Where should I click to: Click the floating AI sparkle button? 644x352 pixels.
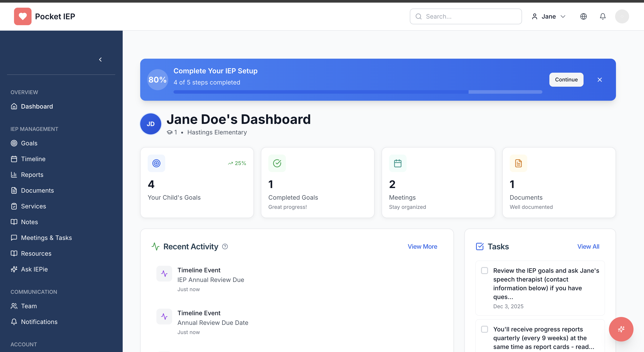(x=621, y=329)
